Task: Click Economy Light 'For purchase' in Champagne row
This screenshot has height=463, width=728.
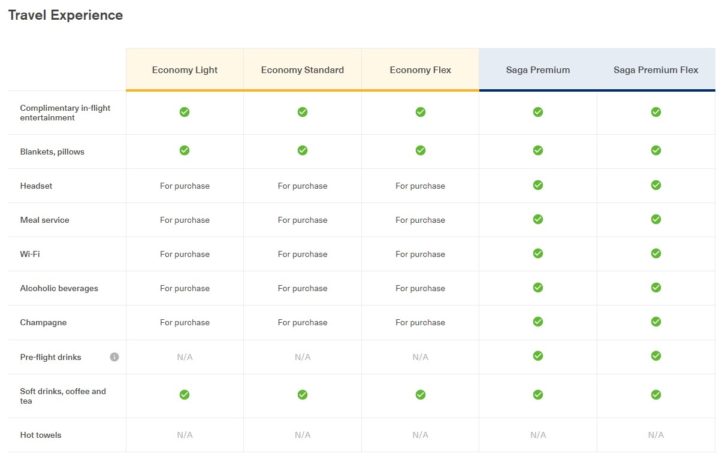Action: pos(185,322)
